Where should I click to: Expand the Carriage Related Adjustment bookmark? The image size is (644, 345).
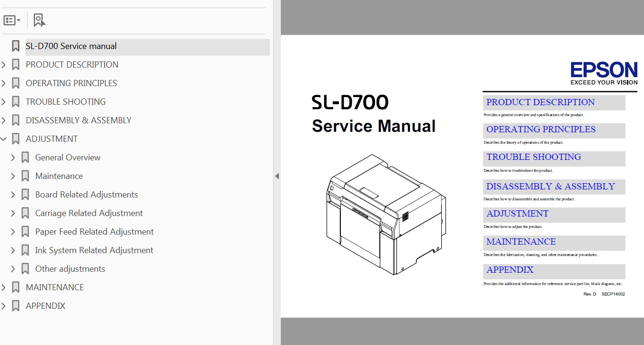13,213
